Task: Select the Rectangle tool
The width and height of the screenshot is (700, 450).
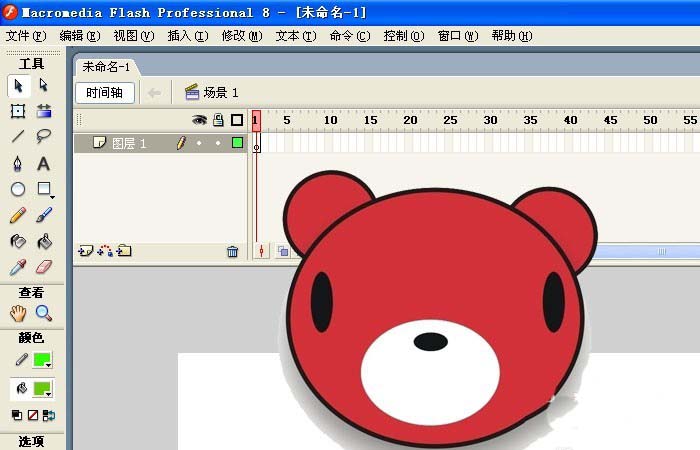Action: click(x=44, y=189)
